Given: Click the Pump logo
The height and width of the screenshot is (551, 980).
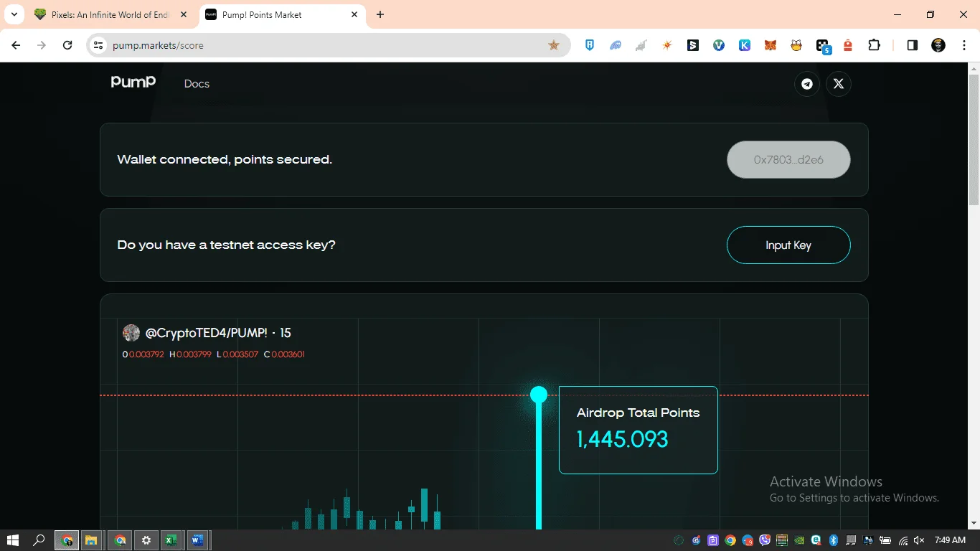Looking at the screenshot, I should [x=133, y=83].
